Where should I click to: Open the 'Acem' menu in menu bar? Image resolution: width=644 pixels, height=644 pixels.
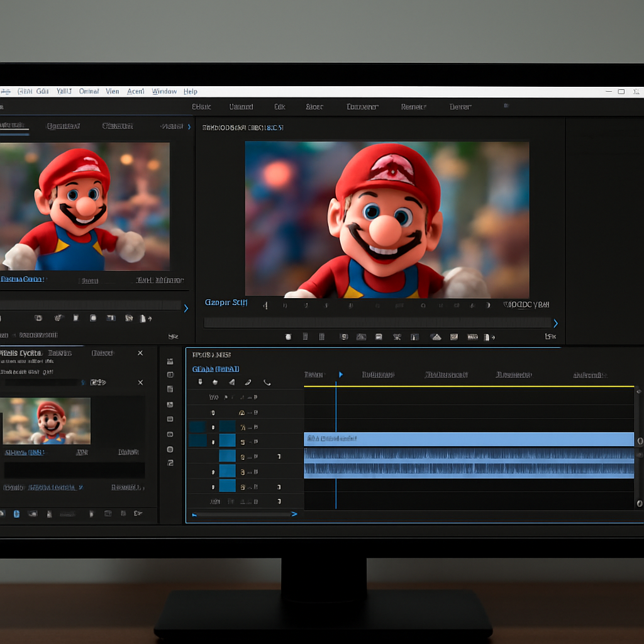coord(135,91)
